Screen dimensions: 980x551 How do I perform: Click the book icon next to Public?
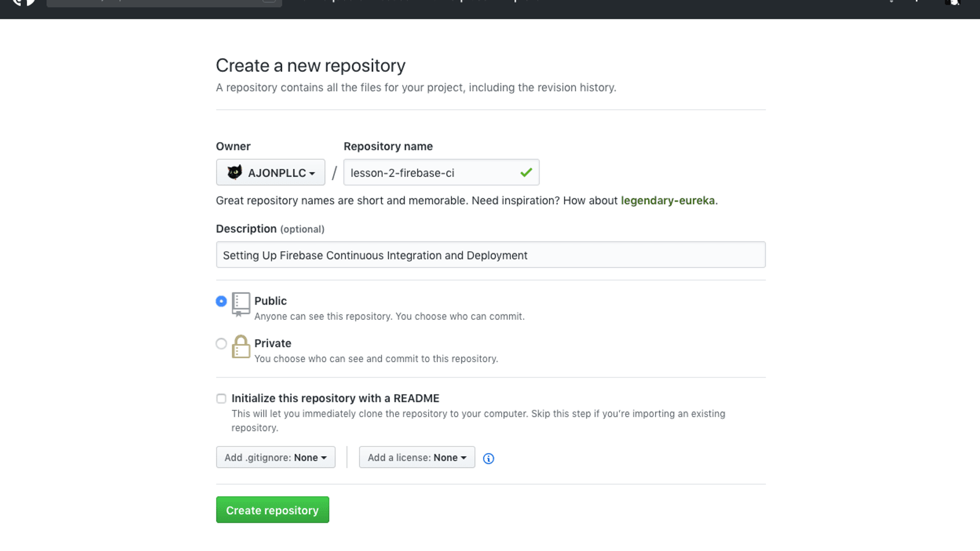[240, 304]
